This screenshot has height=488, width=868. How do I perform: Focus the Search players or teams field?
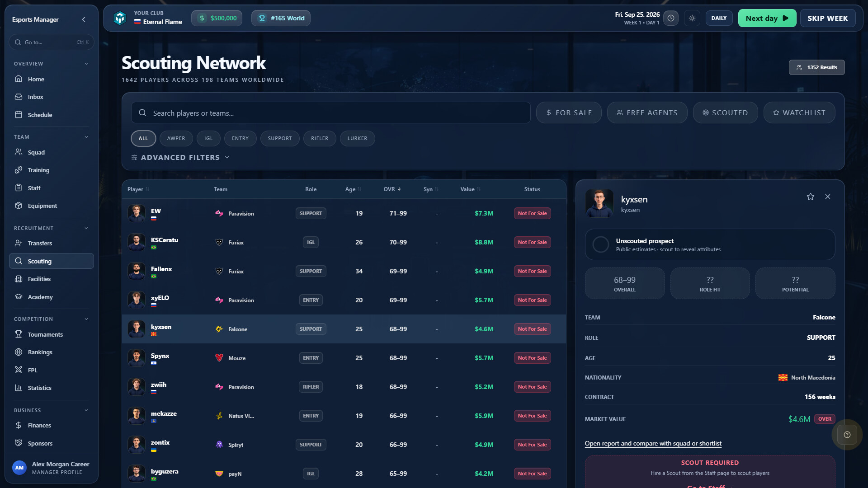[330, 113]
